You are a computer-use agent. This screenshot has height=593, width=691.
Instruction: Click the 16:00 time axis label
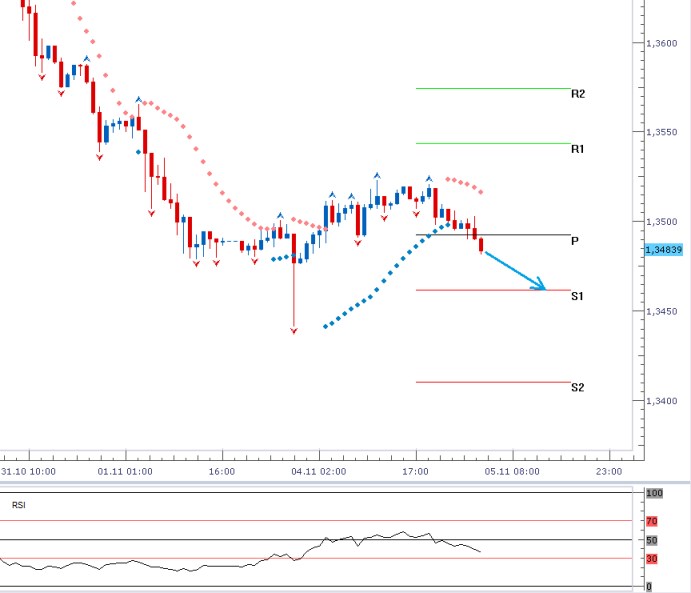tap(222, 471)
